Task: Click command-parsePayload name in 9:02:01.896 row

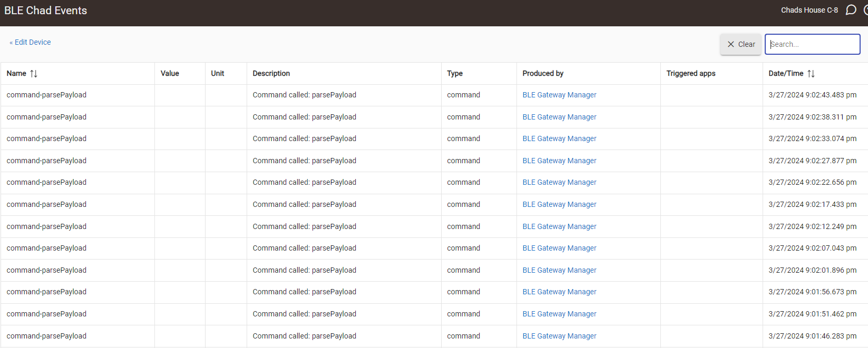Action: click(x=46, y=270)
